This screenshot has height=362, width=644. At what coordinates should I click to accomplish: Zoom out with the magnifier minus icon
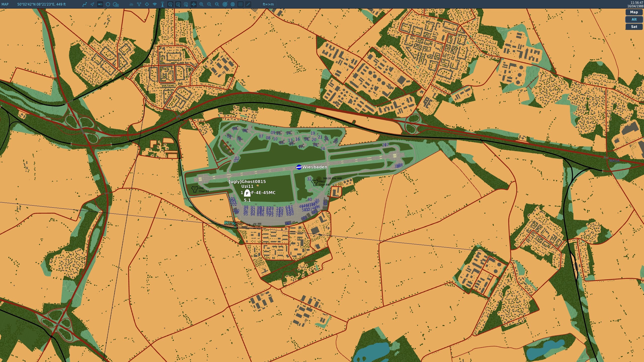[x=209, y=4]
